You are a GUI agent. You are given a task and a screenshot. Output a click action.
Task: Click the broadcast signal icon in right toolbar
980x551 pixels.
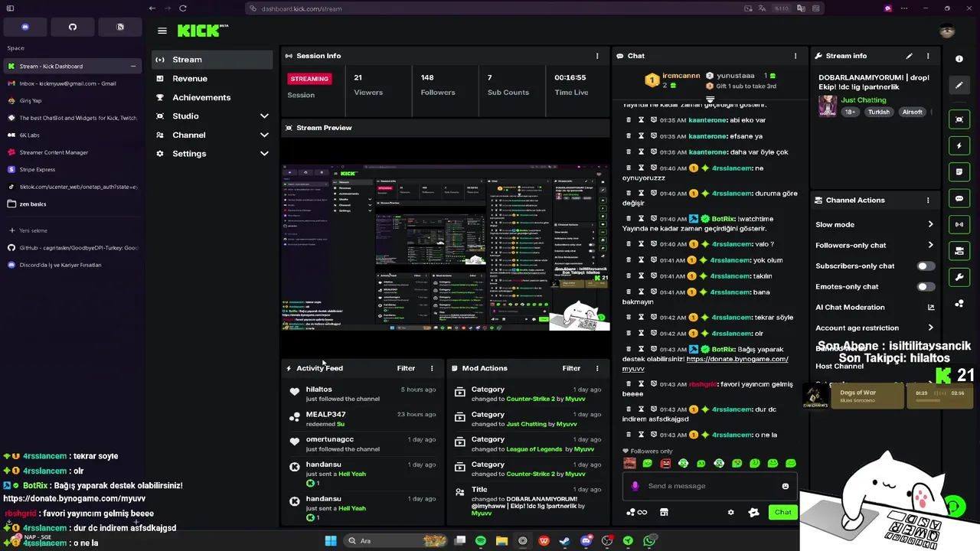959,224
